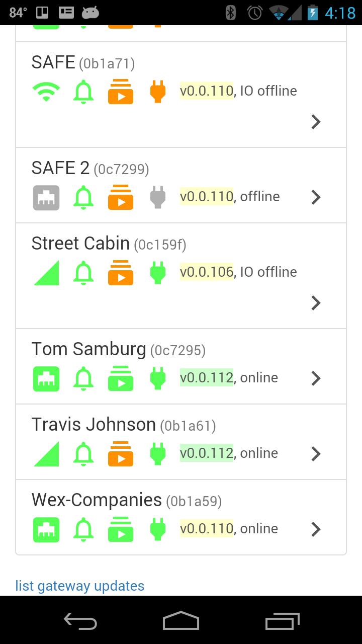Viewport: 362px width, 644px height.
Task: Expand the Tom Samburg row chevron
Action: pos(316,378)
